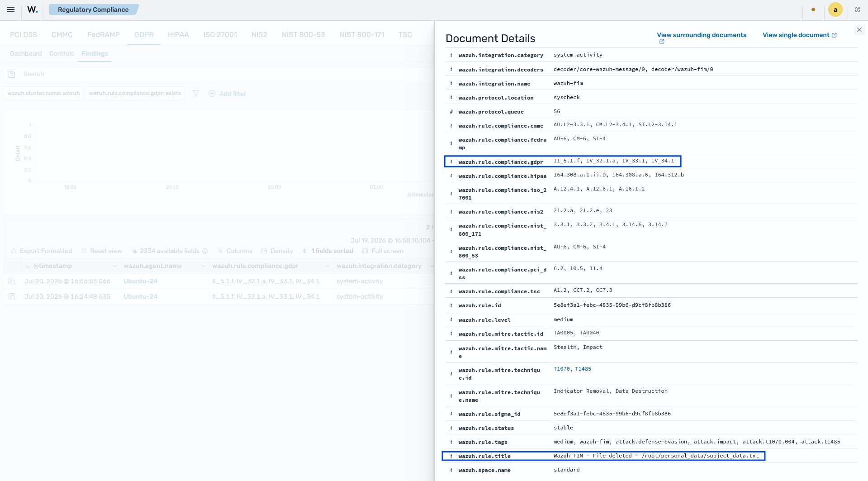Open the user avatar 'a' menu
Image resolution: width=868 pixels, height=481 pixels.
point(835,10)
